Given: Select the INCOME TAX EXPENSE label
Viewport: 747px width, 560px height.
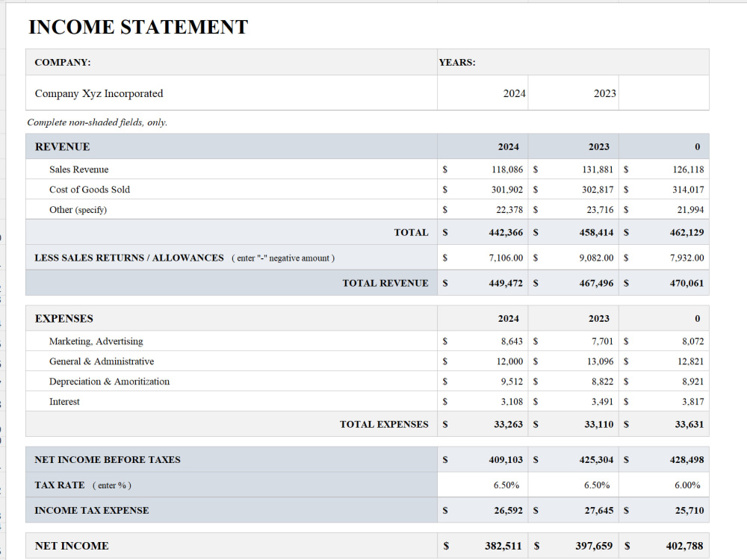Looking at the screenshot, I should (x=91, y=511).
